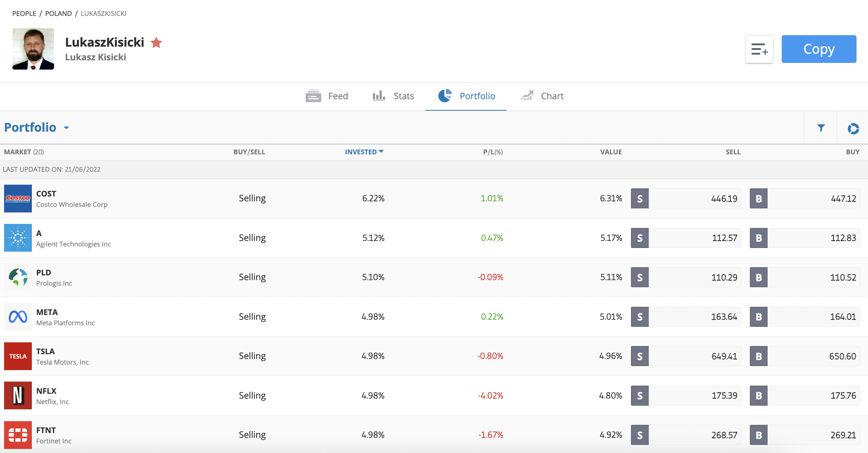Click the 163.64 sell price for META
The image size is (868, 453).
[x=724, y=317]
